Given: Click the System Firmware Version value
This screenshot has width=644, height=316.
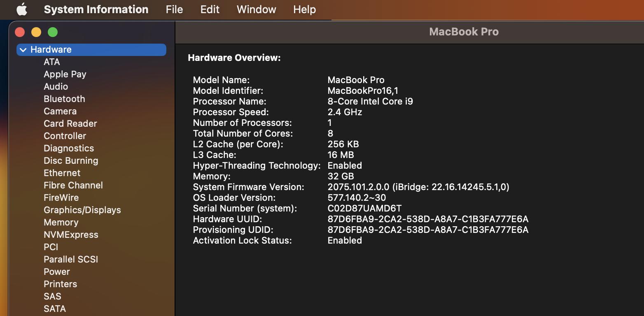Looking at the screenshot, I should click(x=418, y=187).
